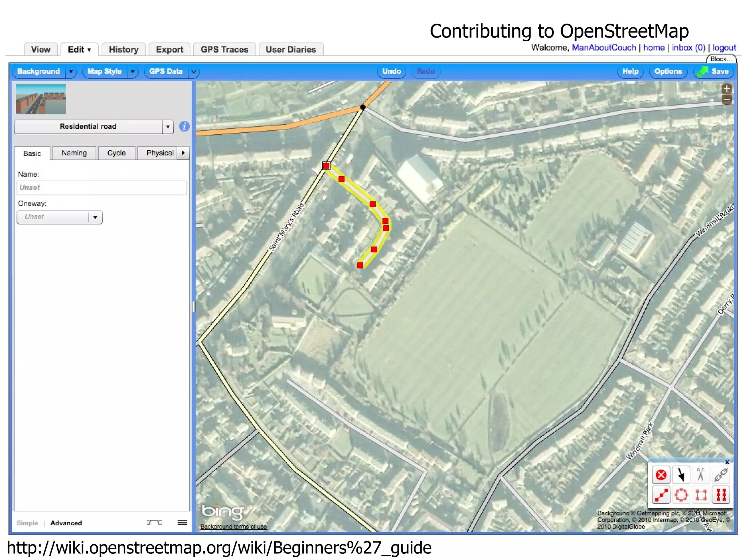
Task: Click the reverse direction arrow icon
Action: pos(681,475)
